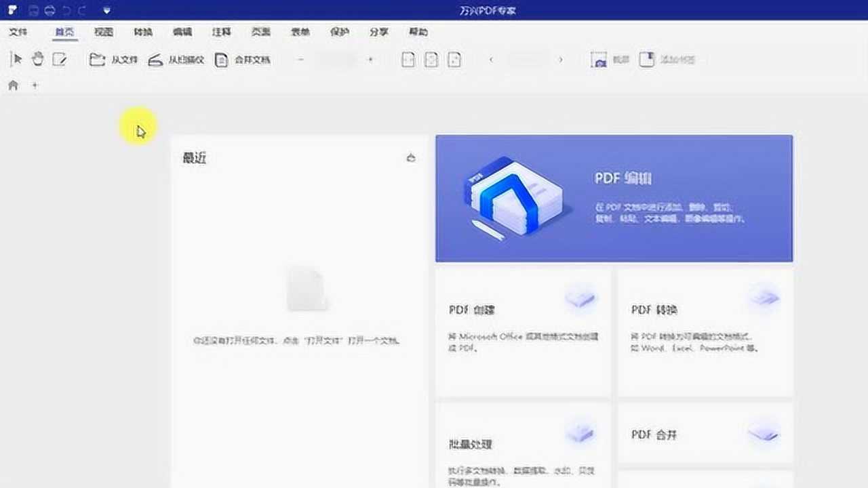Image resolution: width=868 pixels, height=488 pixels.
Task: Click the zoom in plus button
Action: pos(370,60)
